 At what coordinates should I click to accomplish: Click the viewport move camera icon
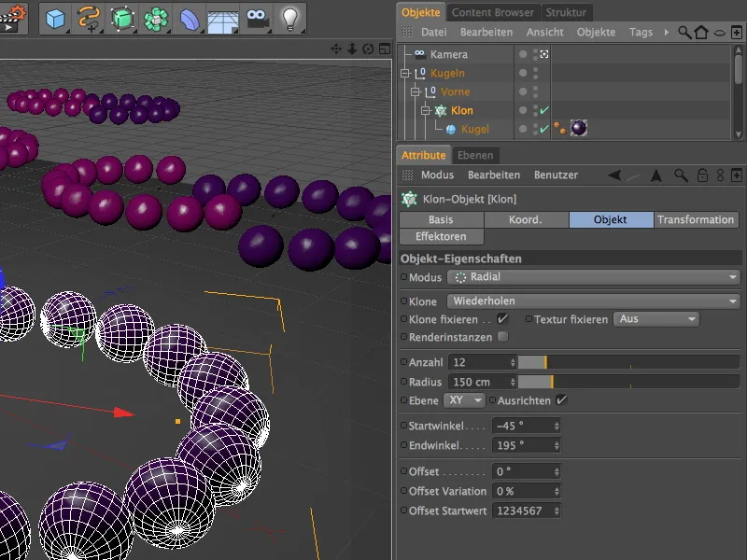[x=336, y=49]
